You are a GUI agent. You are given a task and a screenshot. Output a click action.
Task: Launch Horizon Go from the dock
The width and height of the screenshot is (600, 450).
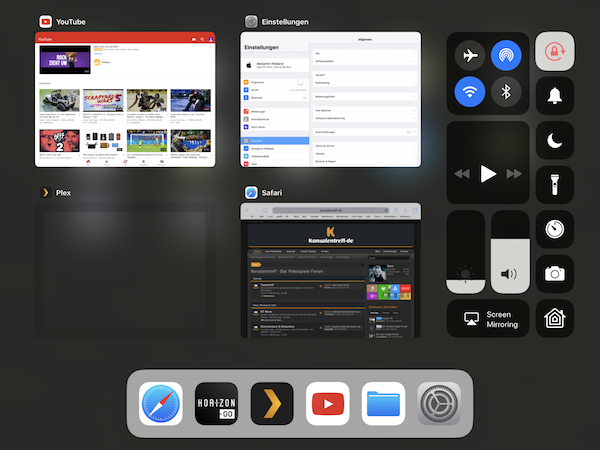[216, 404]
